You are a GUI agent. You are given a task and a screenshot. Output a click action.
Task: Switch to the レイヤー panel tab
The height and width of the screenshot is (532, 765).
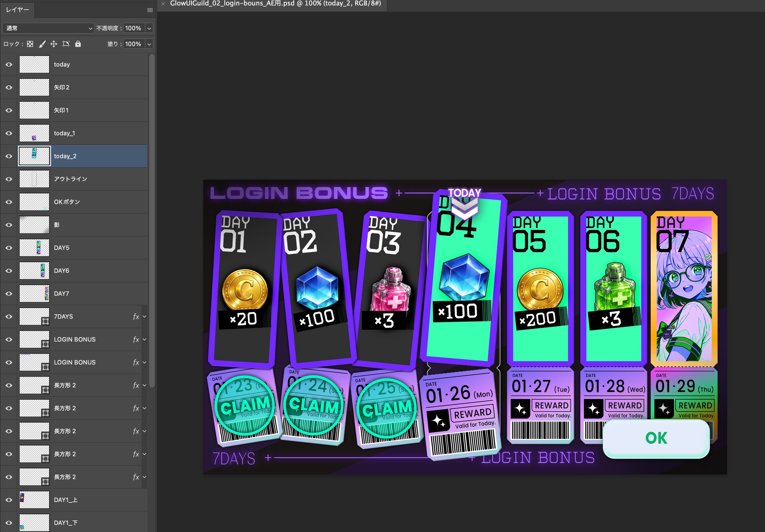pos(17,10)
